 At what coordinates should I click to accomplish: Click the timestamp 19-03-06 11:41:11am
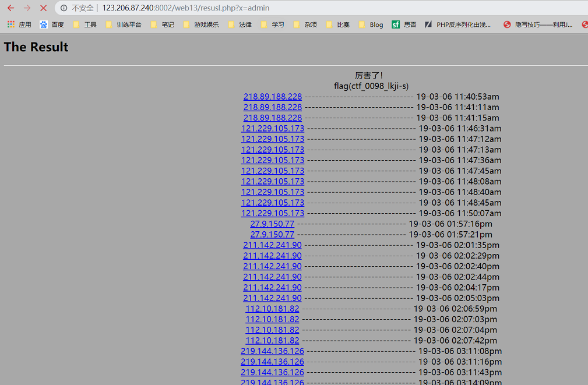[x=457, y=107]
